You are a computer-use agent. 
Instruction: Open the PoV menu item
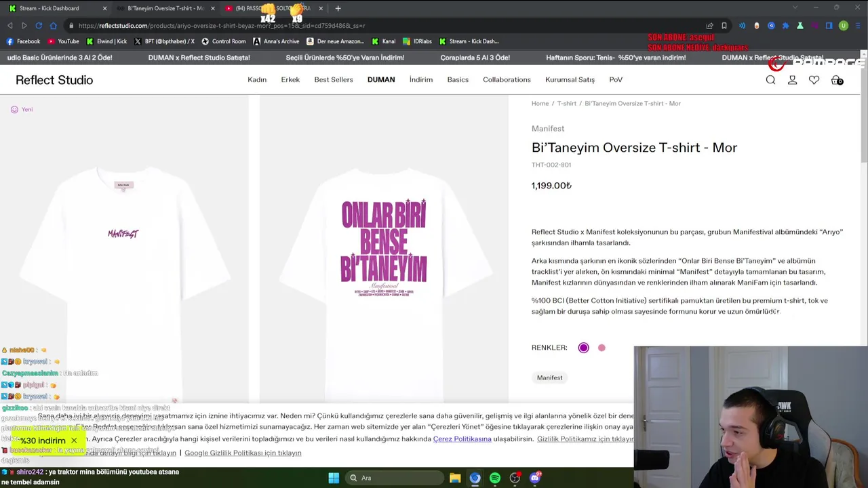point(616,79)
